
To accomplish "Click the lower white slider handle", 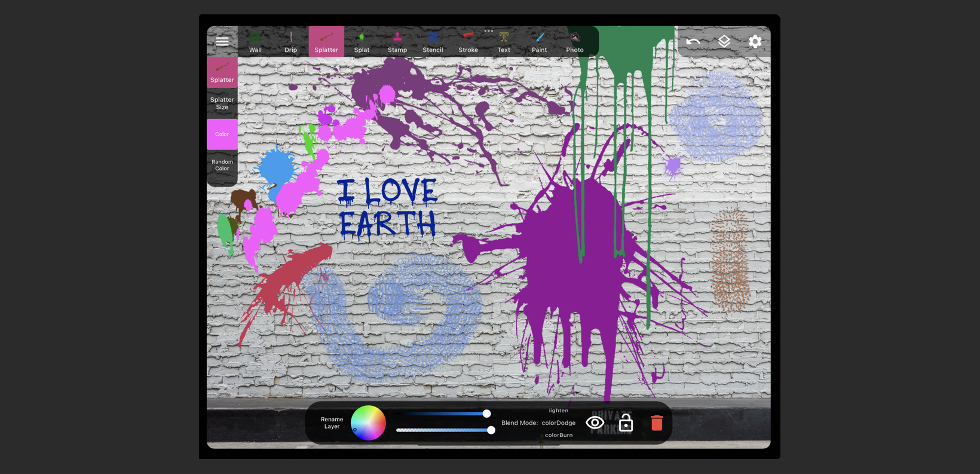I will tap(491, 430).
